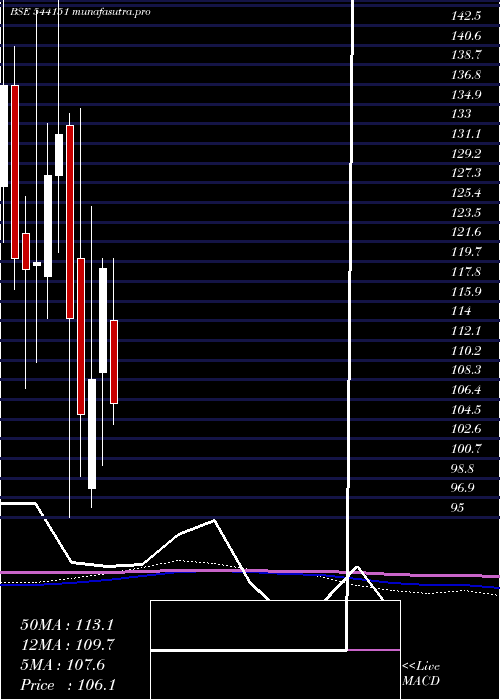The width and height of the screenshot is (500, 700).
Task: Click the 129.2 price axis label
Action: point(466,154)
